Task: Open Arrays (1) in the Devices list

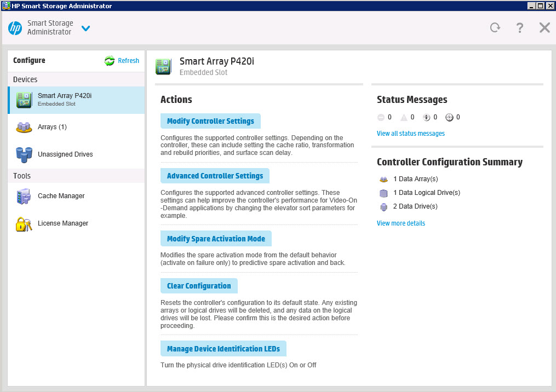Action: pos(76,127)
